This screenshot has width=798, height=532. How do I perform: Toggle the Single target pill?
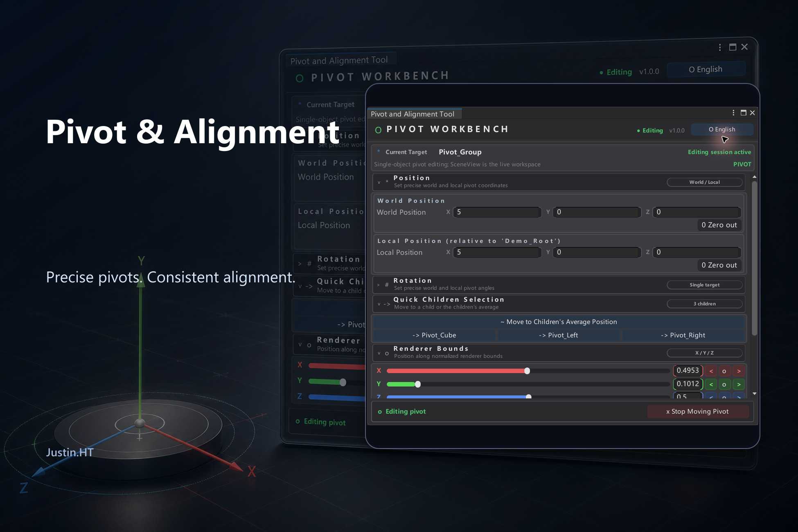704,285
